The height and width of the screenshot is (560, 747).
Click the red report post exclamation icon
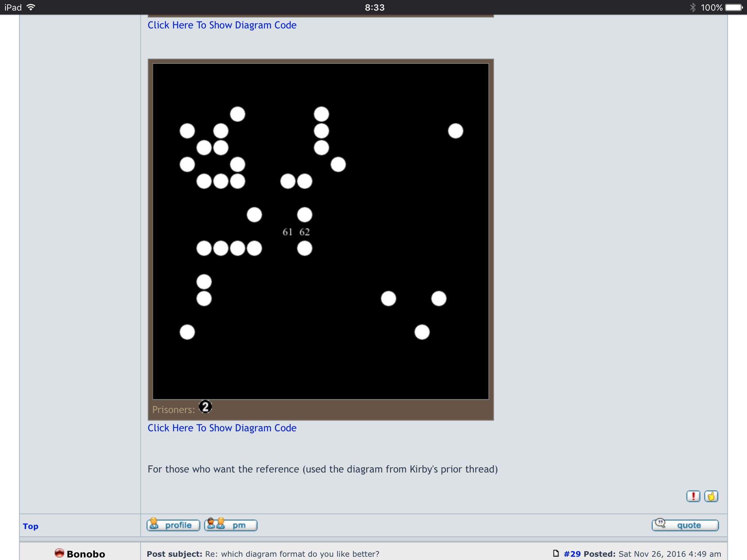[693, 496]
